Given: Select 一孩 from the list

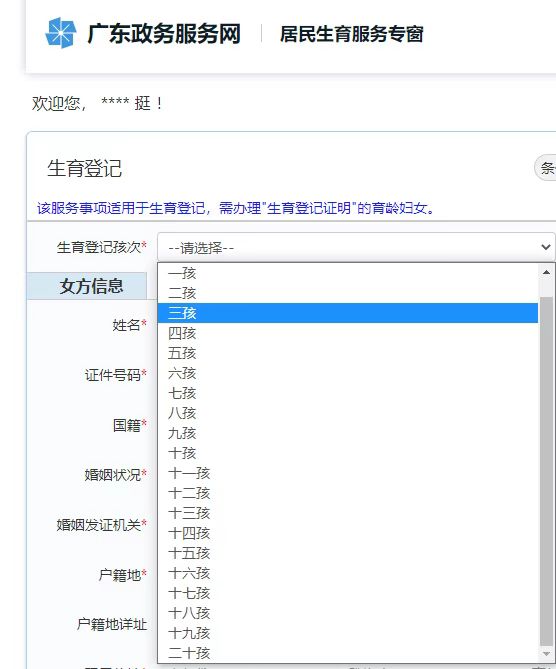Looking at the screenshot, I should [x=348, y=273].
